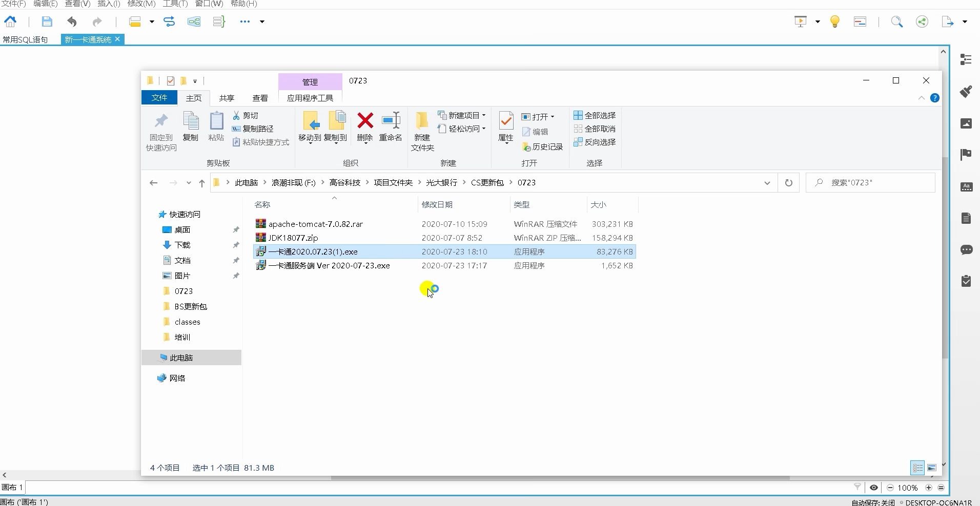Open Downloads (下载) in Quick Access
The image size is (980, 506).
click(x=182, y=245)
